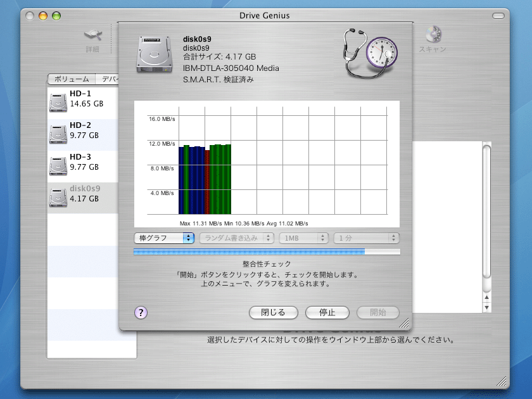This screenshot has height=399, width=532.
Task: Select disk0s9 4.17 GB volume row
Action: point(83,198)
